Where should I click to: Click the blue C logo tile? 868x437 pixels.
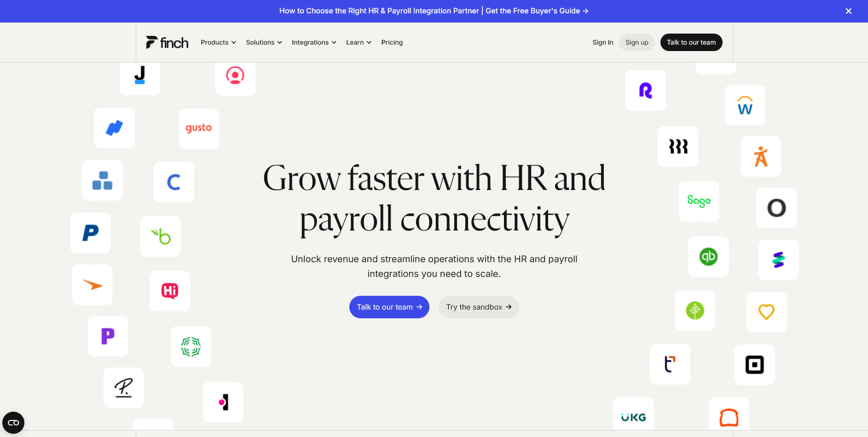pyautogui.click(x=174, y=182)
